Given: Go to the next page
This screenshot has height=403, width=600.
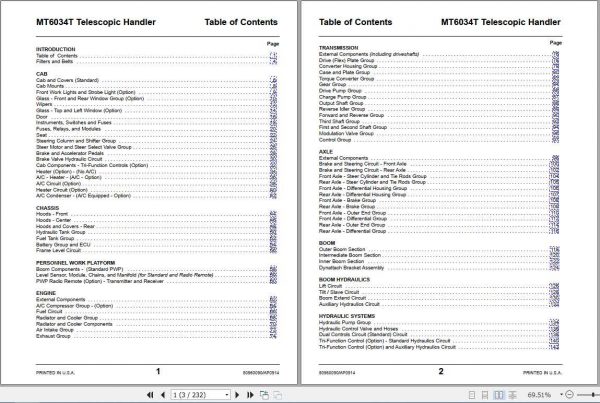Looking at the screenshot, I should pos(237,395).
